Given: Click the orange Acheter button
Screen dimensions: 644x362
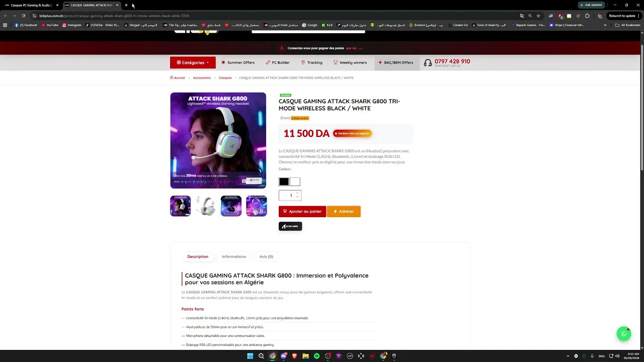Looking at the screenshot, I should coord(344,212).
